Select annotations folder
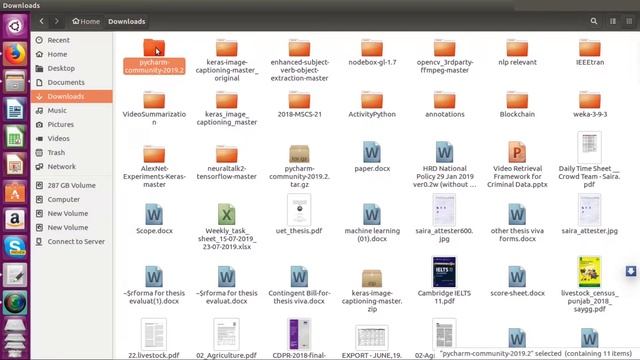 (444, 104)
